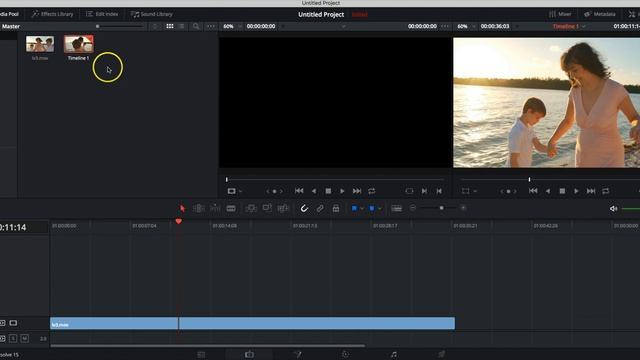640x360 pixels.
Task: Jump to first frame in source viewer
Action: (x=299, y=191)
